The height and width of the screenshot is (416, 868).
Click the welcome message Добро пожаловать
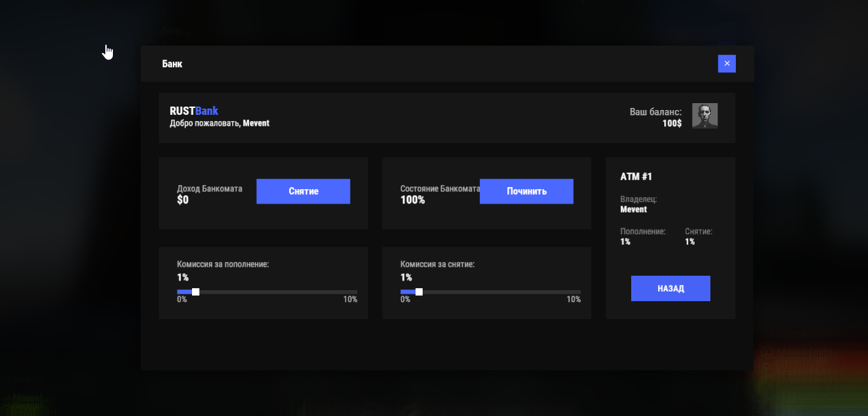click(x=205, y=123)
